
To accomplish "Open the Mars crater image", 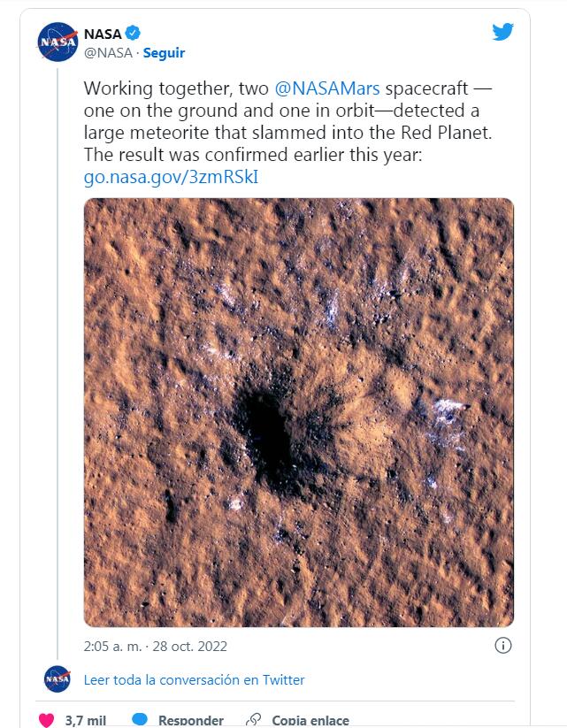I will [299, 412].
